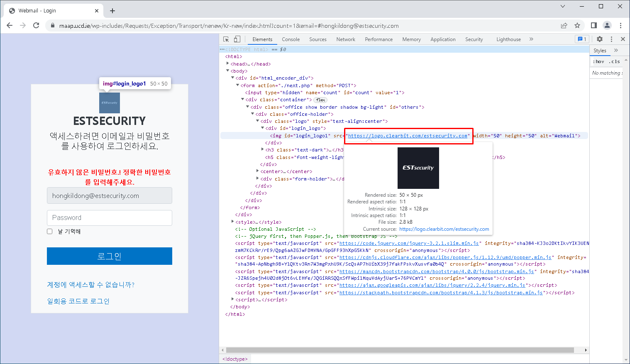Open the Lighthouse tab

click(508, 39)
